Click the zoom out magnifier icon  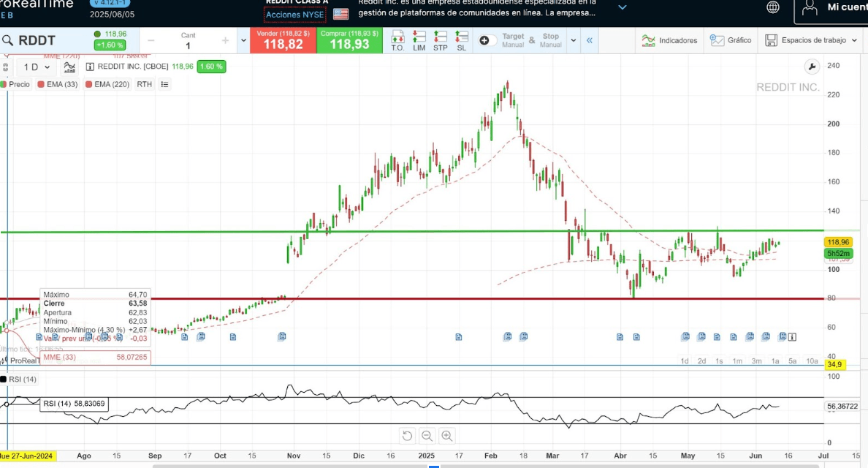(427, 437)
